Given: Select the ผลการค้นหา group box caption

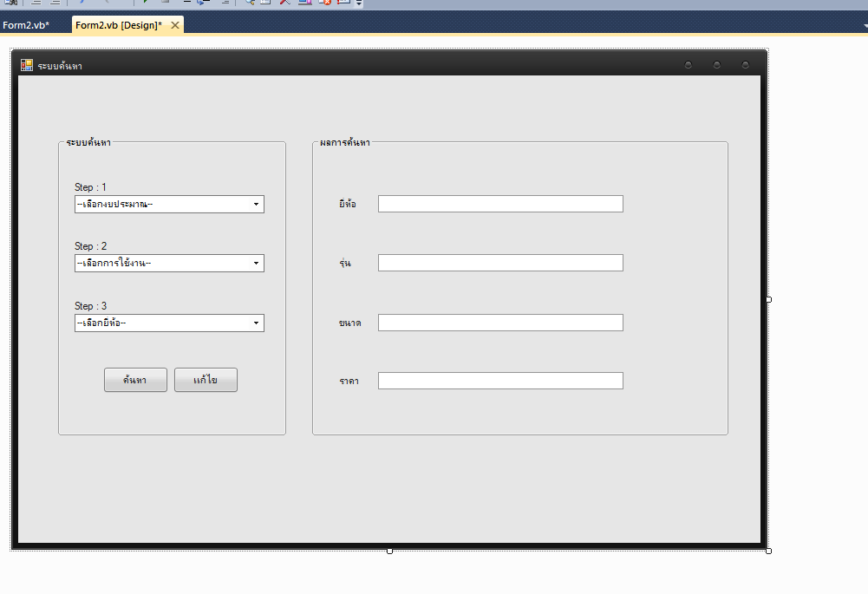Looking at the screenshot, I should 345,142.
